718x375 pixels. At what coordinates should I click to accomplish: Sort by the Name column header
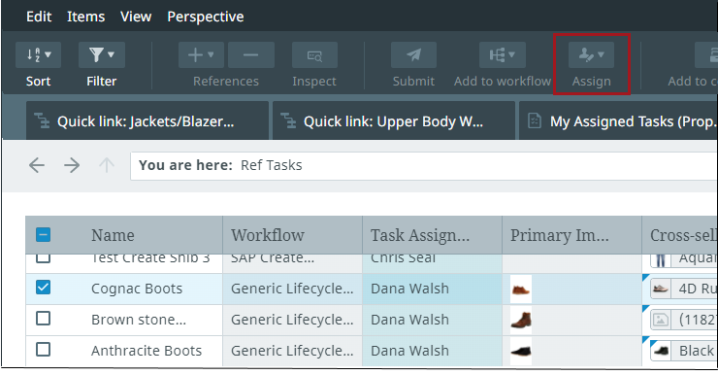[x=113, y=235]
